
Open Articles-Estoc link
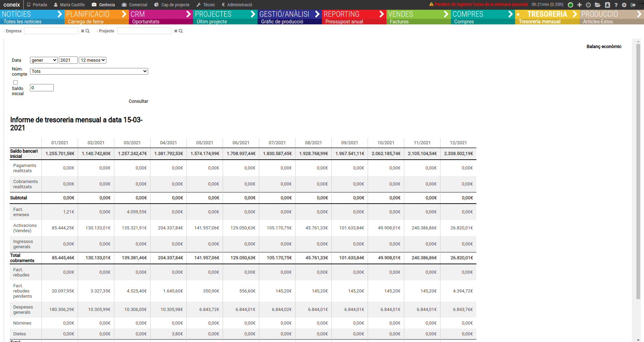[x=598, y=22]
